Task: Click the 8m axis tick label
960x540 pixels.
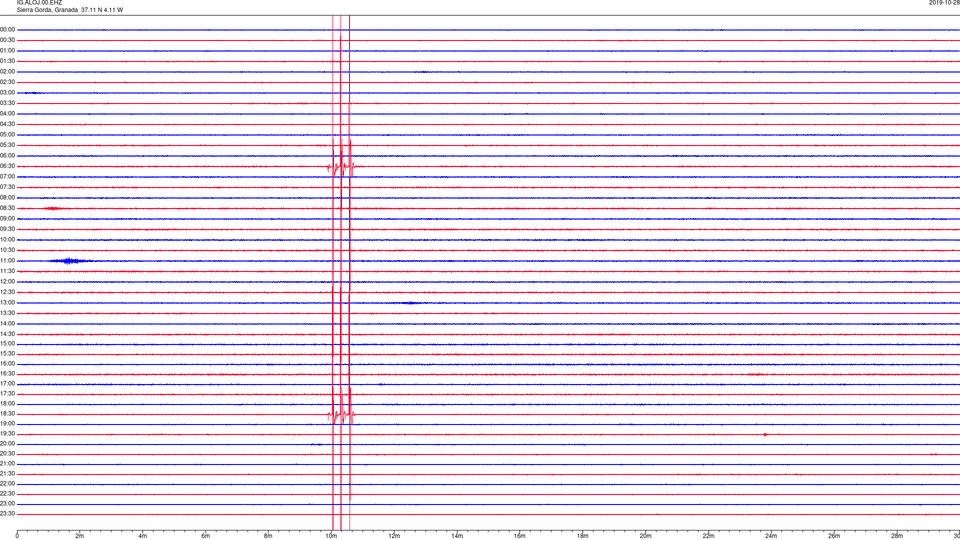Action: pyautogui.click(x=268, y=536)
